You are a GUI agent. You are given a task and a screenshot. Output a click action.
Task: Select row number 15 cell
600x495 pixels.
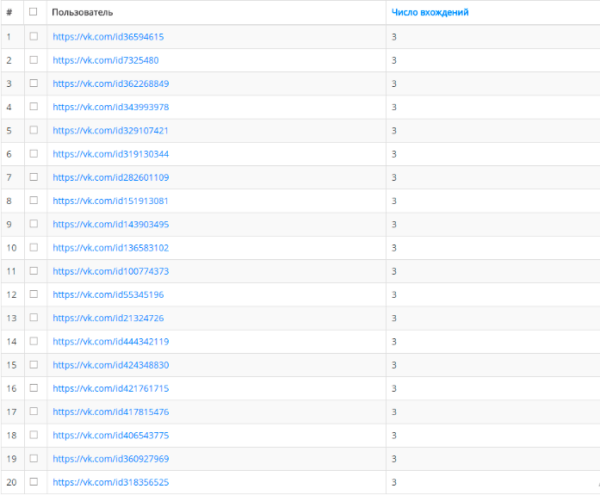11,365
